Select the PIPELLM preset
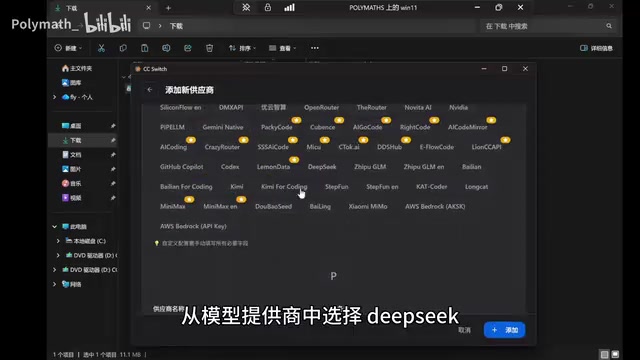The height and width of the screenshot is (360, 640). 172,127
